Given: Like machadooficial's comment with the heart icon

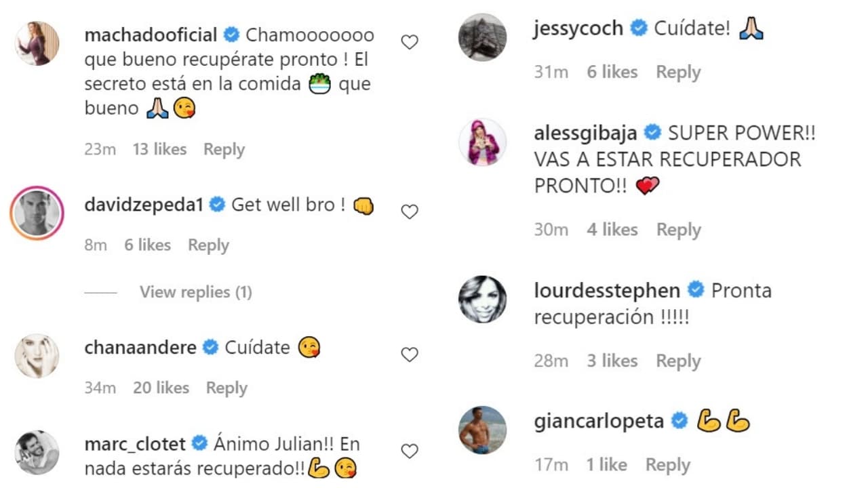Looking at the screenshot, I should pyautogui.click(x=410, y=41).
